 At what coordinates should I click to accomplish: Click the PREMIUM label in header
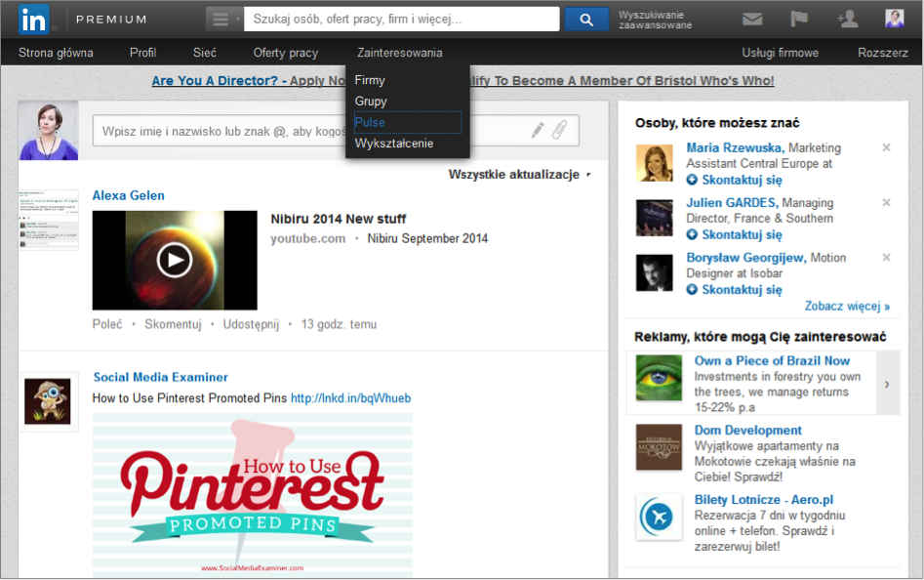click(x=111, y=20)
